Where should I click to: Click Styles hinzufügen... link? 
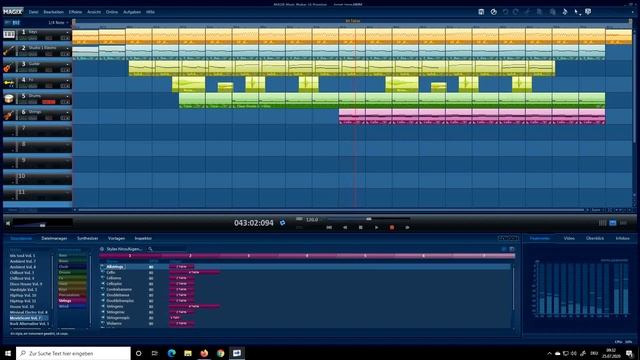tap(124, 249)
